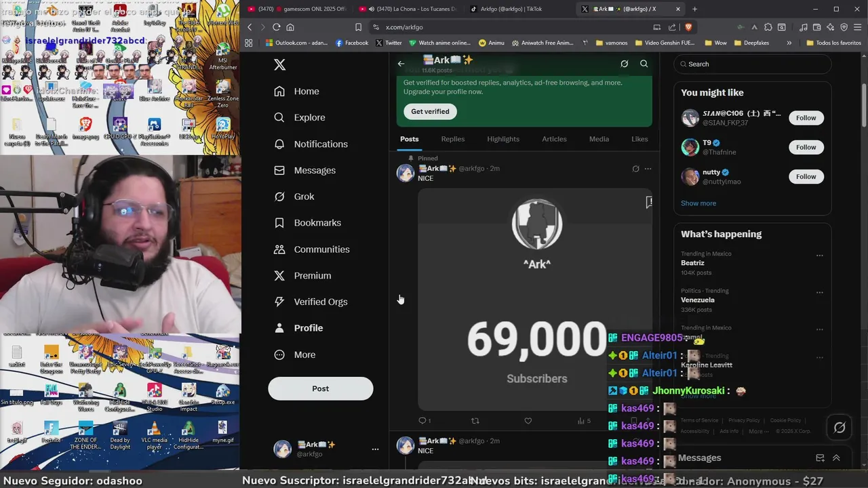View analytics of pinned post
This screenshot has height=488, width=868.
[x=584, y=421]
